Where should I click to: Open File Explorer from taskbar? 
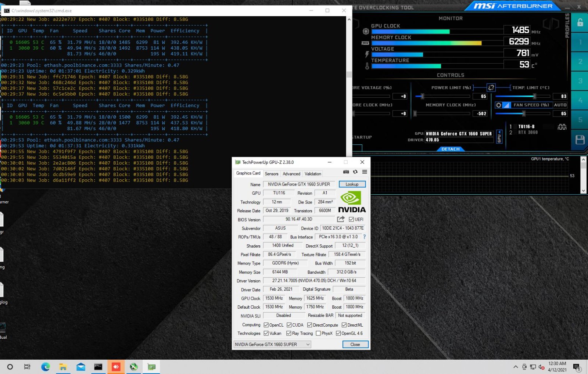point(63,367)
